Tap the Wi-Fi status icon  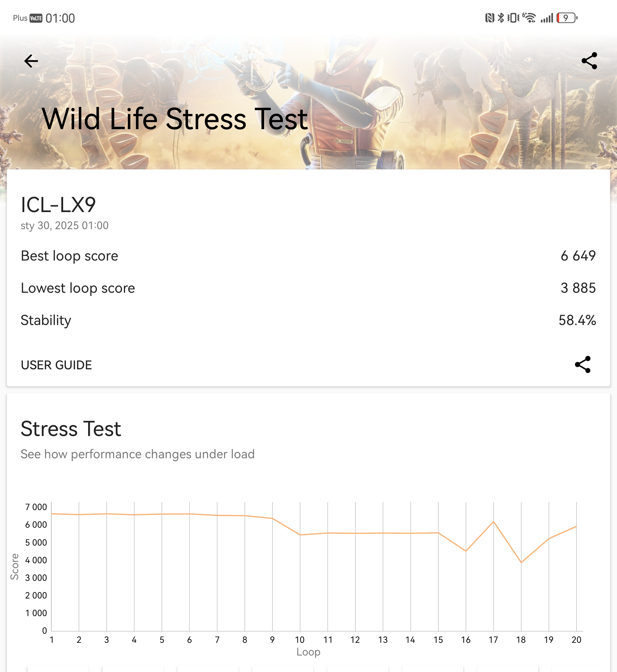pyautogui.click(x=529, y=18)
